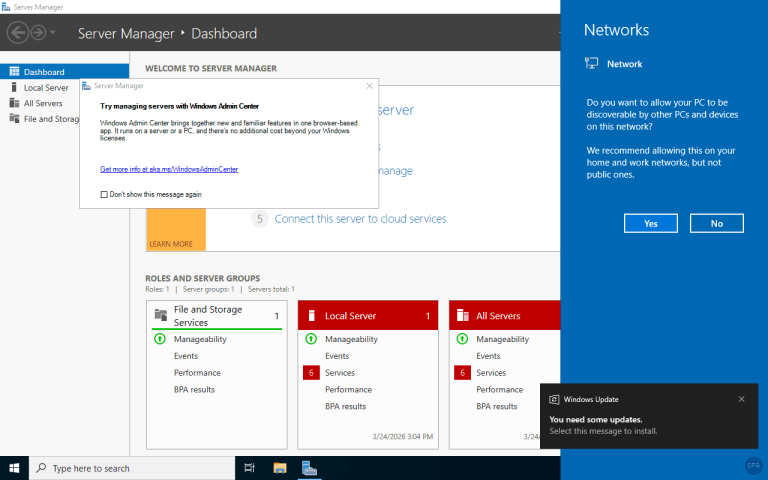Check Don't show this message again
The height and width of the screenshot is (480, 768).
tap(104, 194)
